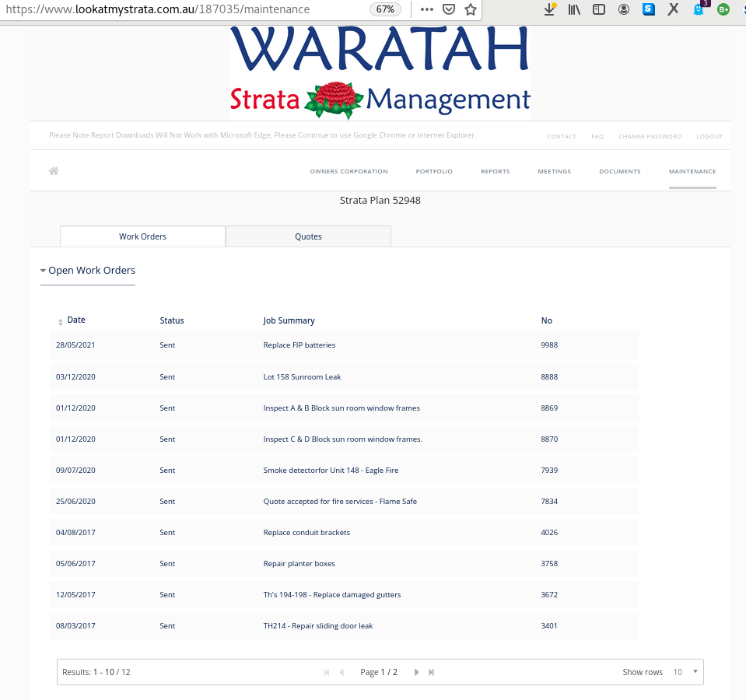The height and width of the screenshot is (700, 746).
Task: Click the blue S extension icon
Action: 649,9
